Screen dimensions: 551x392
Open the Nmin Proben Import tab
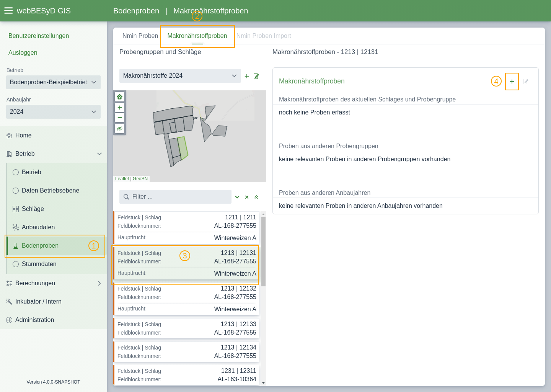pyautogui.click(x=264, y=36)
